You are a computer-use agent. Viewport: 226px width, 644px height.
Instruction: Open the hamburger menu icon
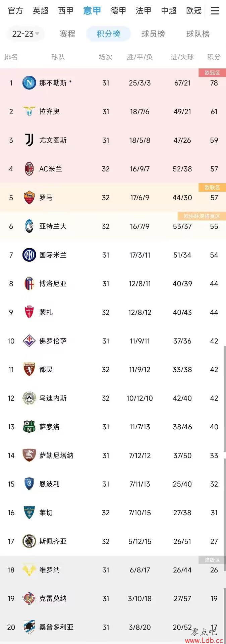[215, 11]
